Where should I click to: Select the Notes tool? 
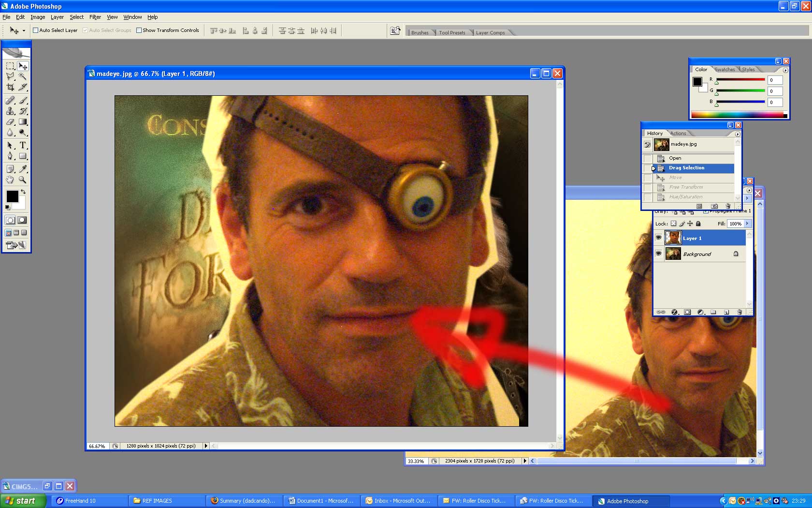pyautogui.click(x=10, y=169)
